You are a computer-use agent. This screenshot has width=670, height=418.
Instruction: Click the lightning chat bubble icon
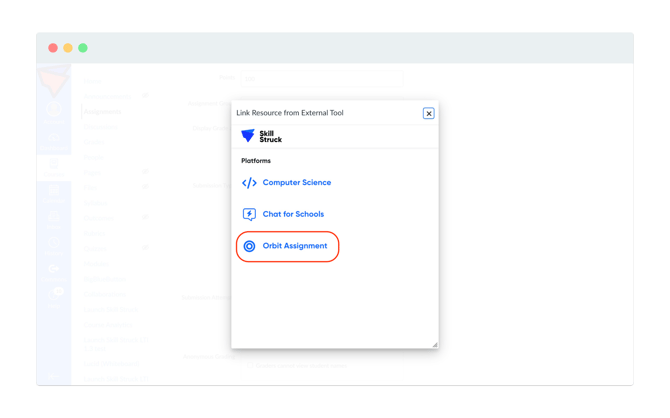click(249, 214)
